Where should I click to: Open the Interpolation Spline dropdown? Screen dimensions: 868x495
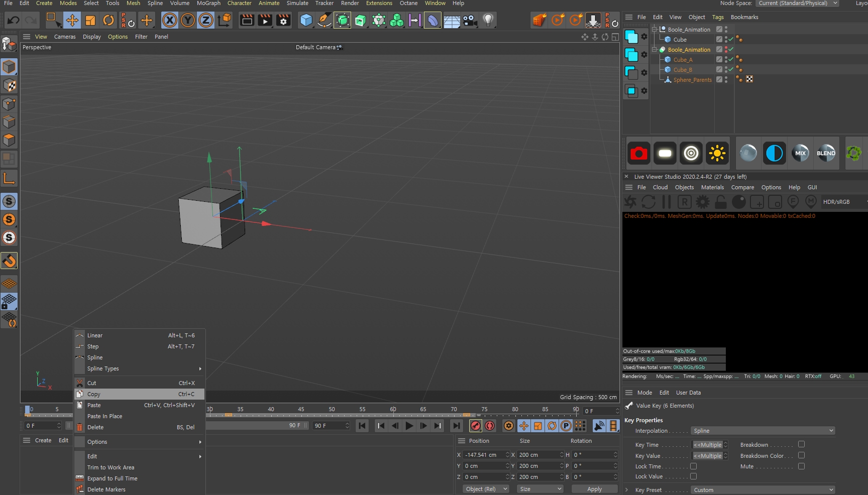763,431
